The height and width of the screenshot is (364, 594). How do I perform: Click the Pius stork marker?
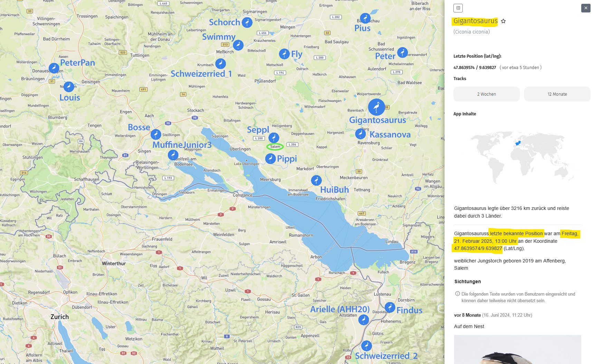[x=365, y=18]
